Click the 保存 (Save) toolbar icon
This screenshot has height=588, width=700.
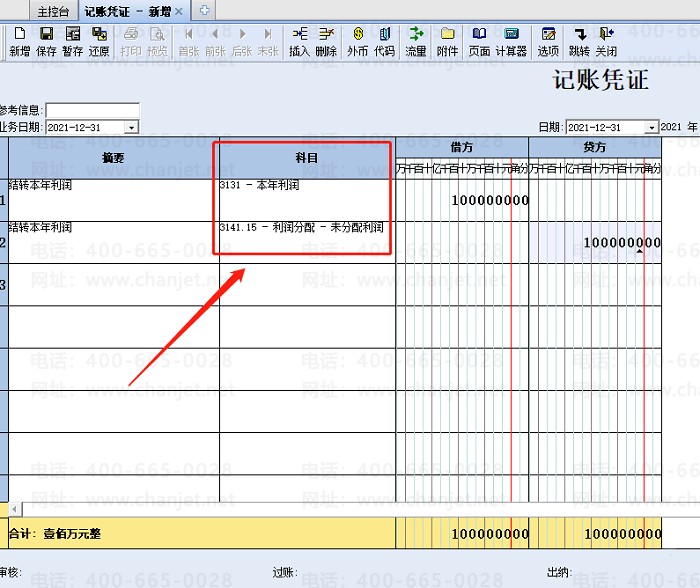[x=46, y=40]
